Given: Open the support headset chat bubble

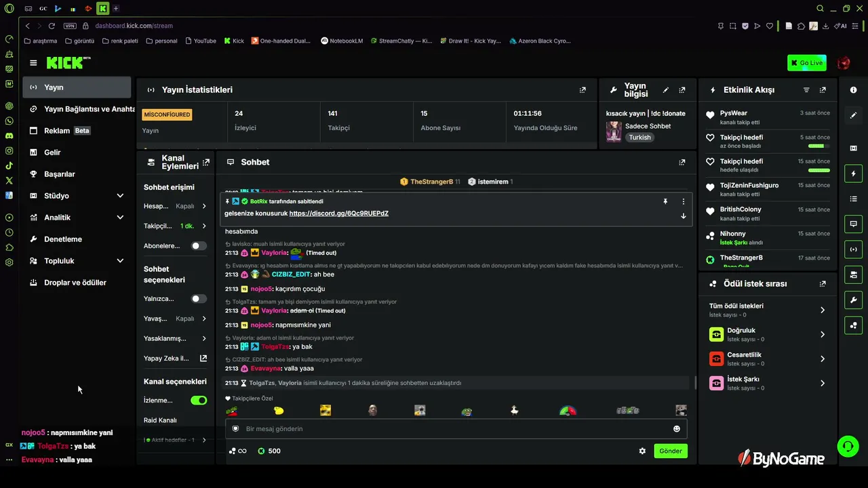Looking at the screenshot, I should pos(848,446).
